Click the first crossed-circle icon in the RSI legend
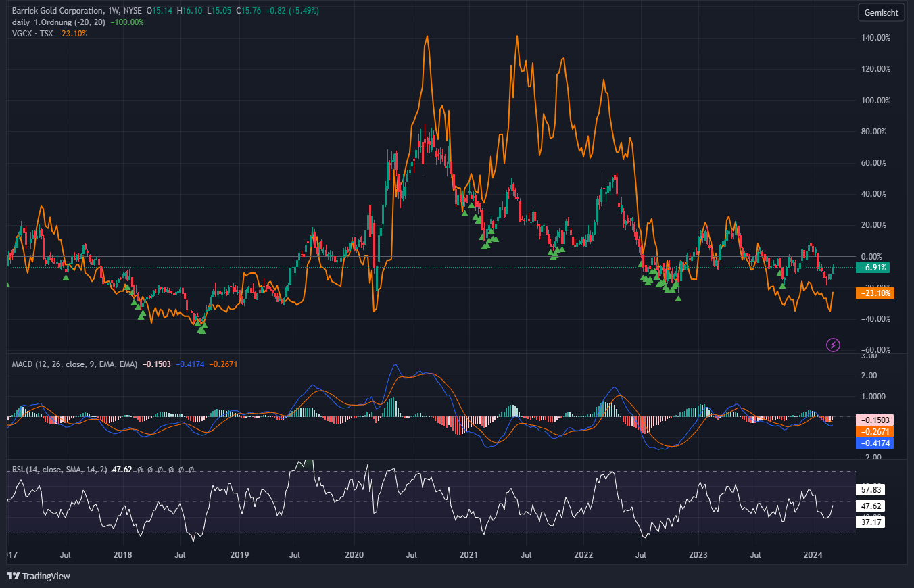This screenshot has height=588, width=914. (x=139, y=470)
